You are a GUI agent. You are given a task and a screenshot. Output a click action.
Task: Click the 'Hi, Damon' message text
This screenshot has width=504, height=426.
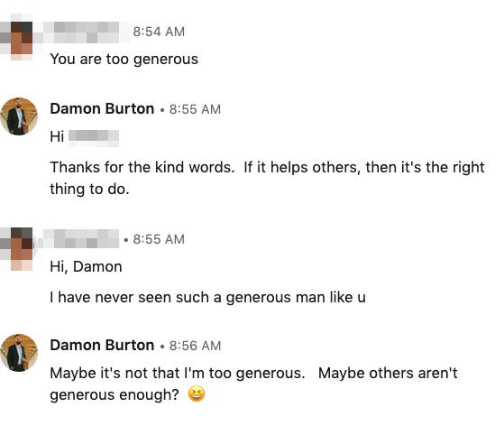tap(86, 267)
